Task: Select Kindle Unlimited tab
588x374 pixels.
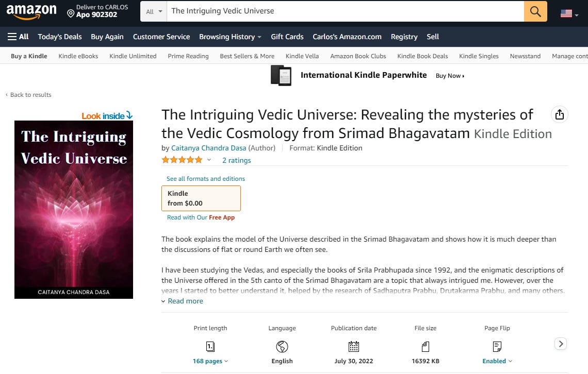Action: point(133,56)
